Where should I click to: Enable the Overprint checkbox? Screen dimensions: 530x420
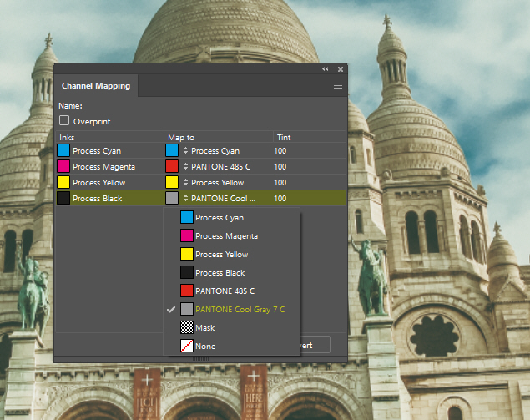pos(64,121)
